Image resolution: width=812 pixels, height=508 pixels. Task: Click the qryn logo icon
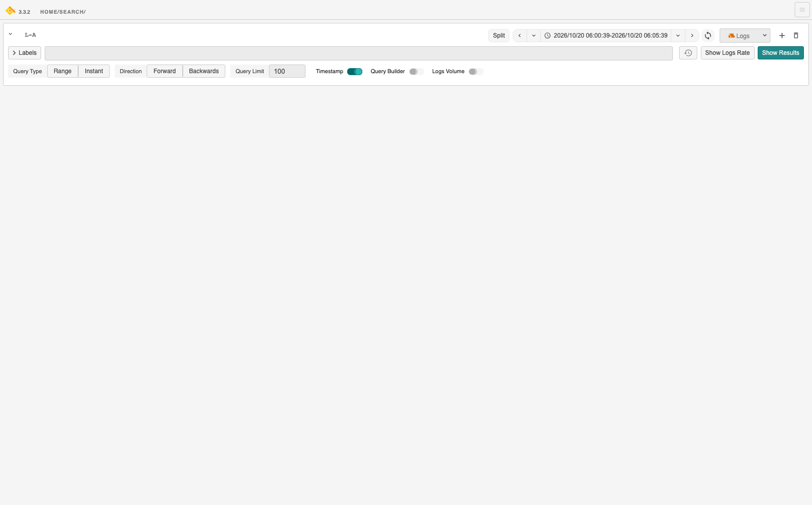pos(10,11)
